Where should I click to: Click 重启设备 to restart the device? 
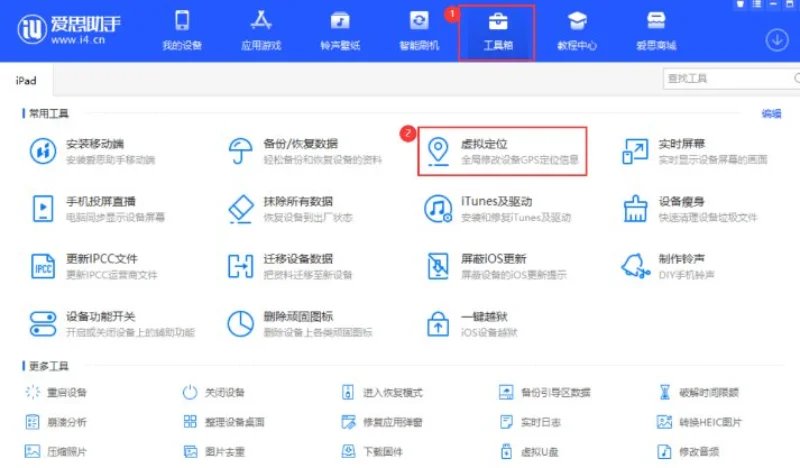tap(56, 392)
